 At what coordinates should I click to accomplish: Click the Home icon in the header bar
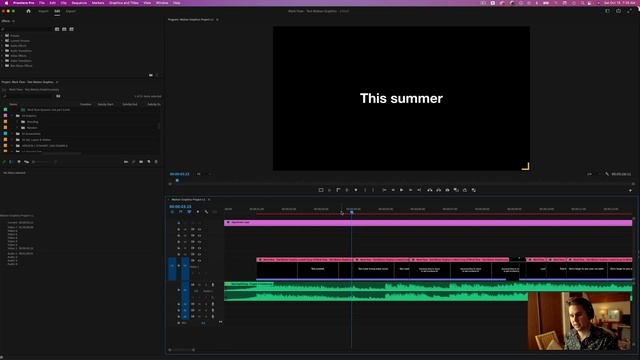pyautogui.click(x=28, y=11)
